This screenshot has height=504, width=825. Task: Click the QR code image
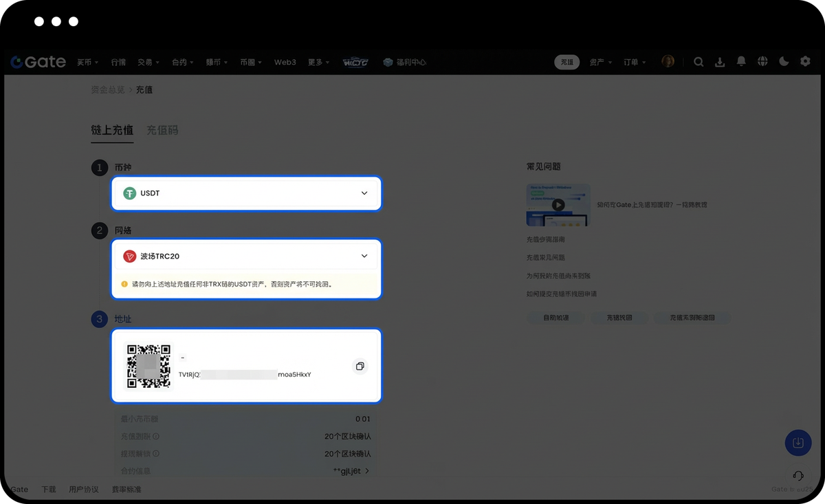(x=148, y=366)
